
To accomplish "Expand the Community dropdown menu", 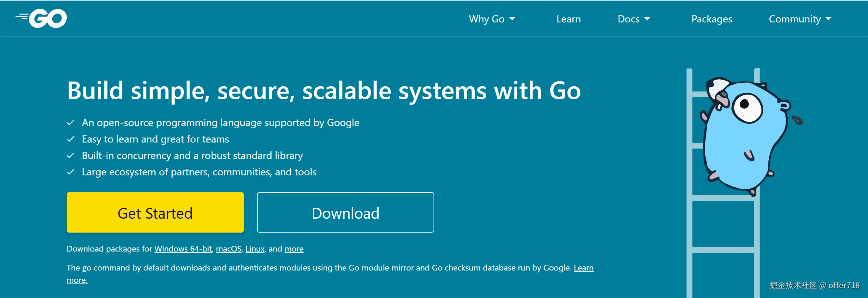I will click(x=800, y=19).
